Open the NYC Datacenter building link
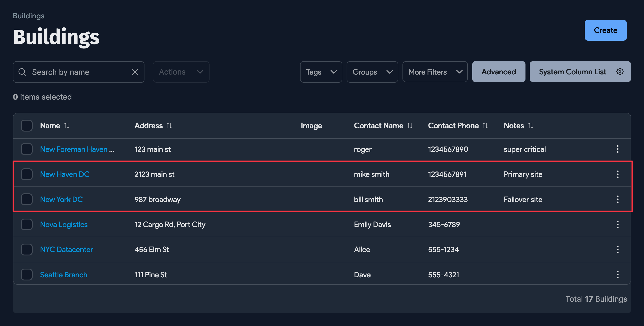644x326 pixels. pyautogui.click(x=66, y=249)
